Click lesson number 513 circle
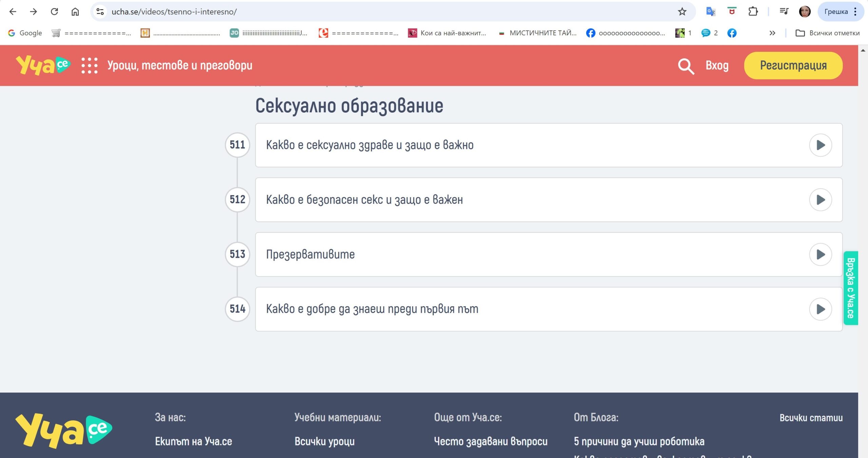The width and height of the screenshot is (868, 458). (237, 254)
